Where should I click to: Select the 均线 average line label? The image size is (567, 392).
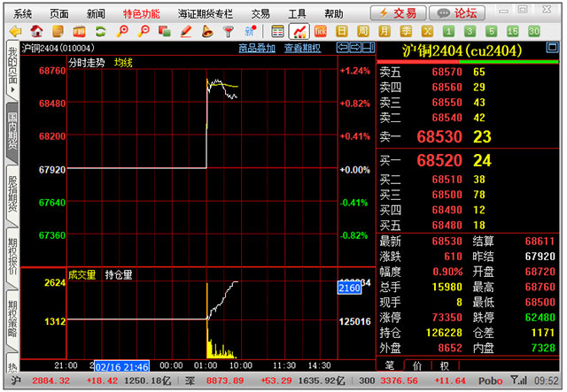click(123, 63)
